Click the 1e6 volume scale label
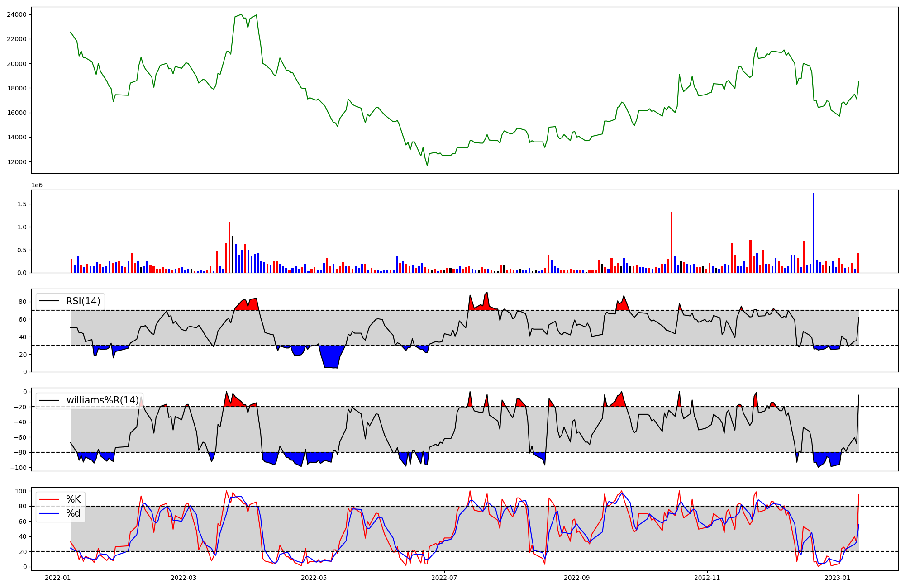Viewport: 905px width, 588px height. (x=37, y=185)
